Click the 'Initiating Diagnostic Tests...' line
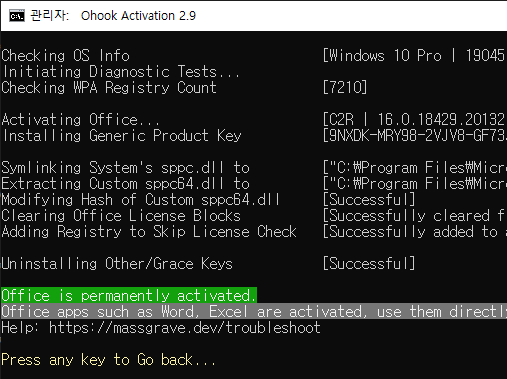507x379 pixels. click(x=121, y=72)
